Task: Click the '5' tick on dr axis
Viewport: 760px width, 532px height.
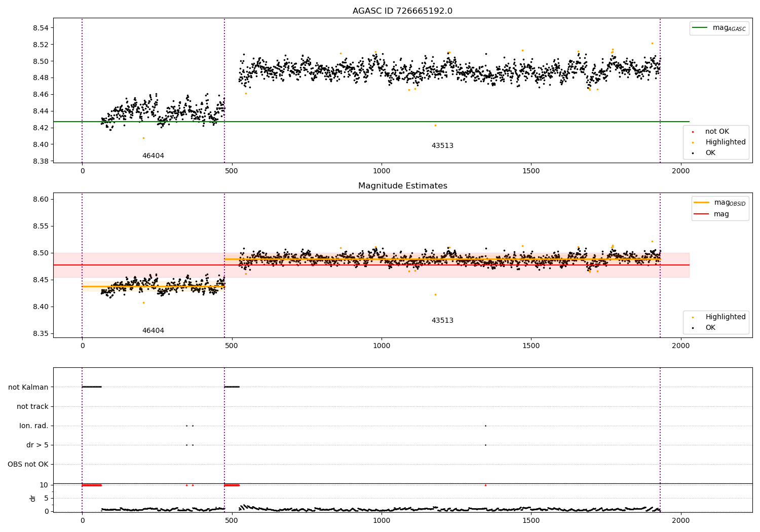Action: [x=47, y=498]
